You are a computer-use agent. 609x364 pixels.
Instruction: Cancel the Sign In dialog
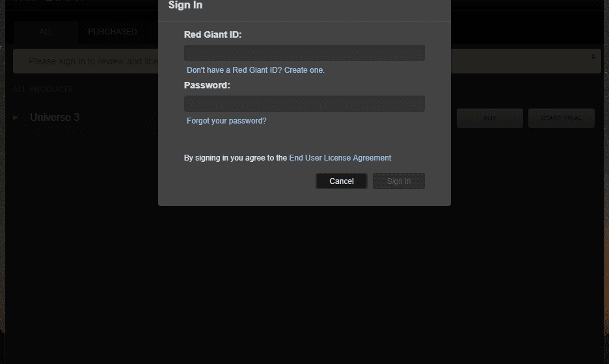click(x=342, y=181)
